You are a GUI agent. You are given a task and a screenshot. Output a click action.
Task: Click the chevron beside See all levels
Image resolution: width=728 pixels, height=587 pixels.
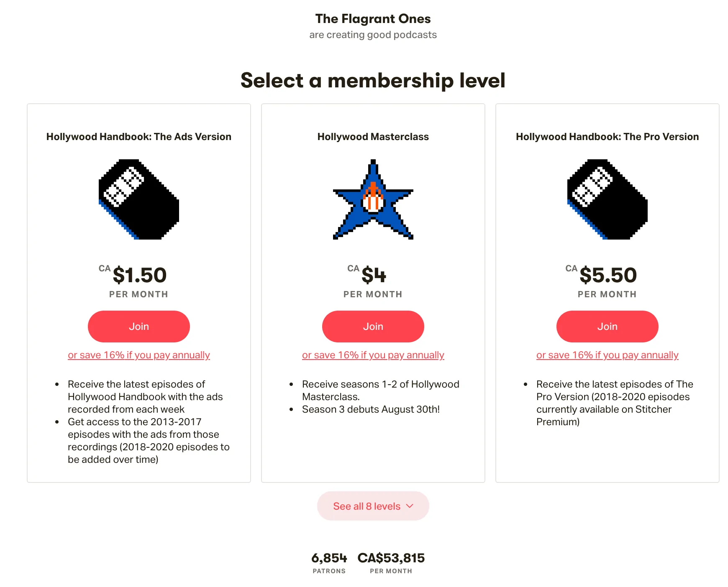[x=410, y=506]
